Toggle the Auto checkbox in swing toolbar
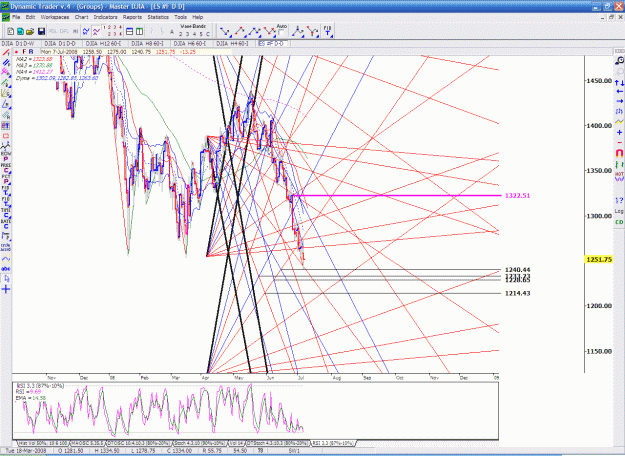625x456 pixels. point(282,33)
